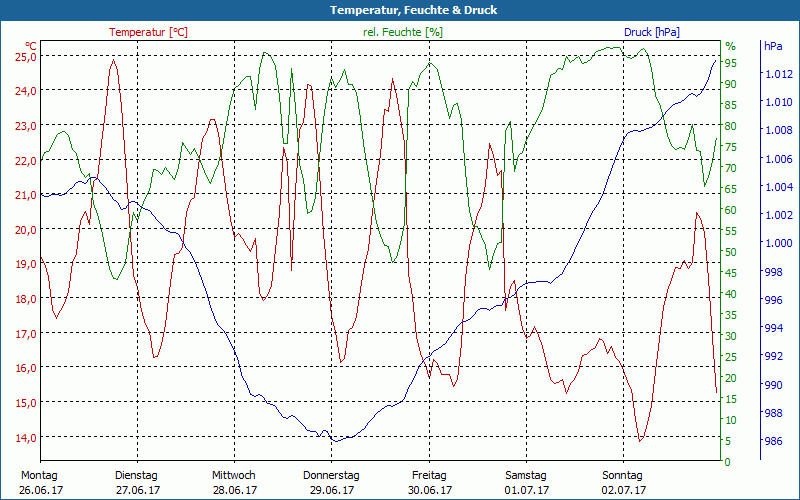The height and width of the screenshot is (500, 800).
Task: Click the hPa unit on the pressure axis
Action: click(x=773, y=46)
